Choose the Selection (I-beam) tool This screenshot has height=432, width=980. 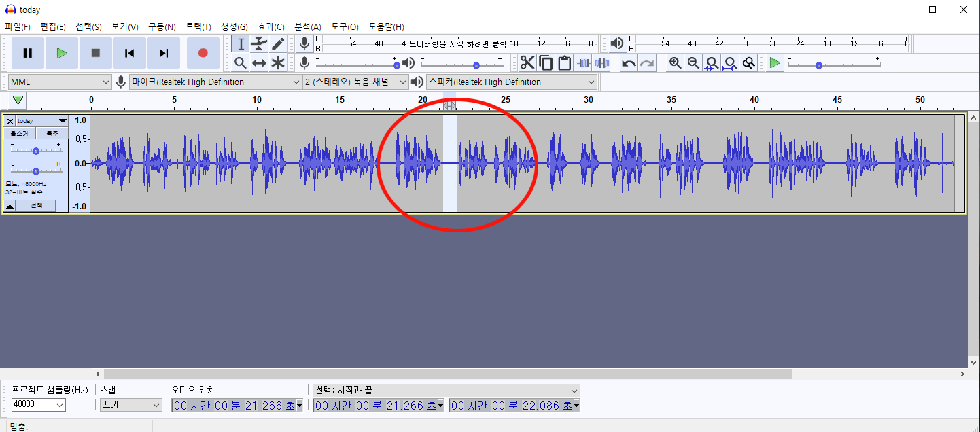[241, 44]
